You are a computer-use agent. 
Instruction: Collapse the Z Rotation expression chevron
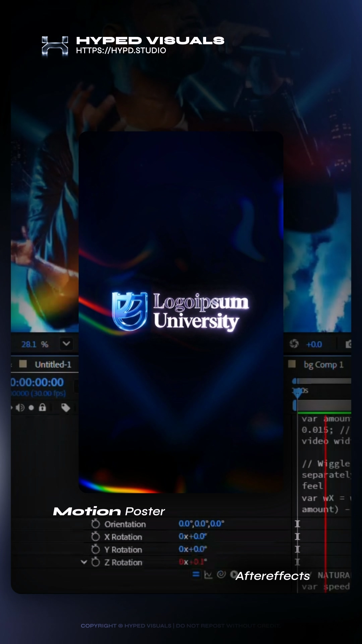[84, 562]
